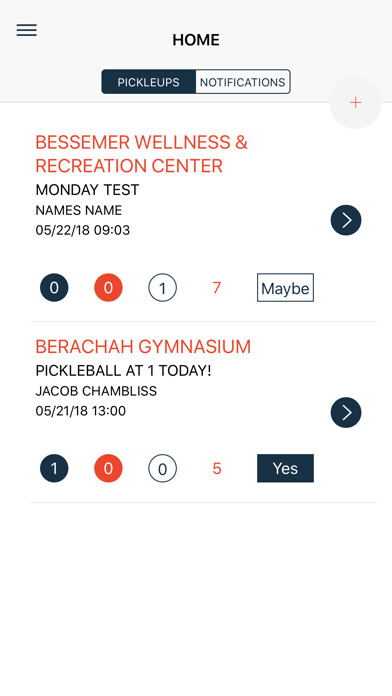Tap the red plus add button
392x696 pixels.
(356, 103)
